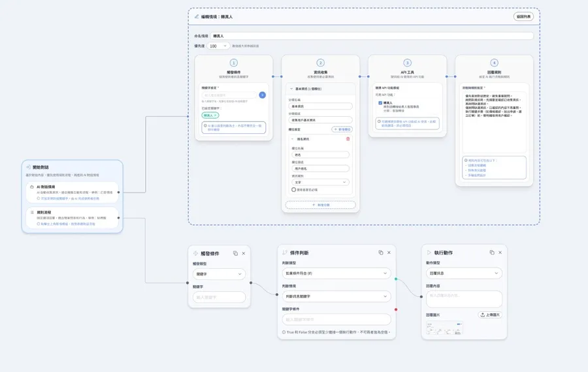Image resolution: width=588 pixels, height=372 pixels.
Task: Click the 命名情境 field containing 轉真人
Action: tap(372, 36)
